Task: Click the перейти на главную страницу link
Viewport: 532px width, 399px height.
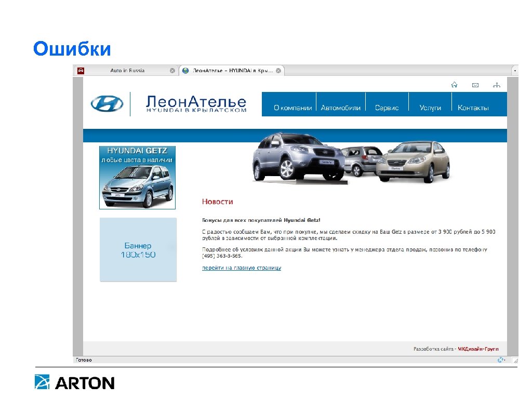Action: click(242, 268)
